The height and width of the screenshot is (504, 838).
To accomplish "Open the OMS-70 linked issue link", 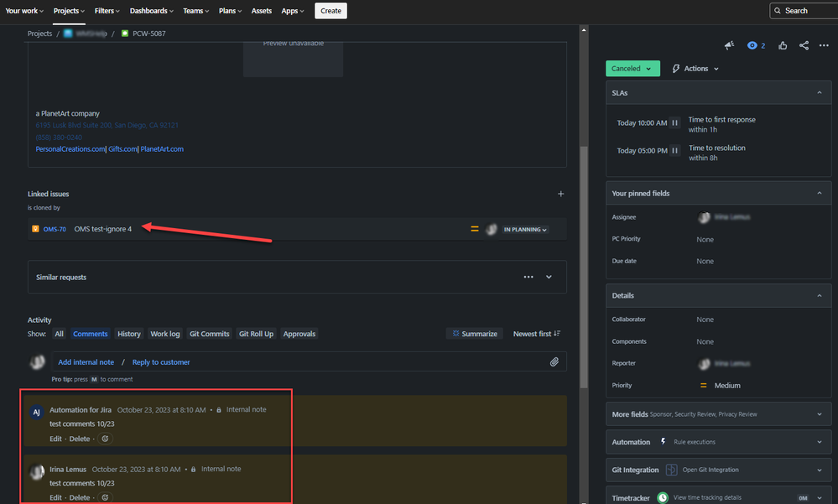I will [55, 229].
